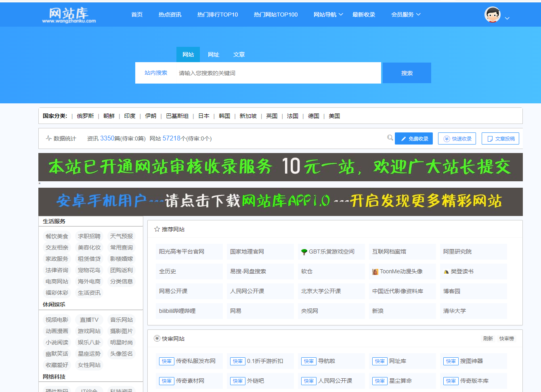Open the 游戏网站 category
This screenshot has width=541, height=392.
coord(89,331)
